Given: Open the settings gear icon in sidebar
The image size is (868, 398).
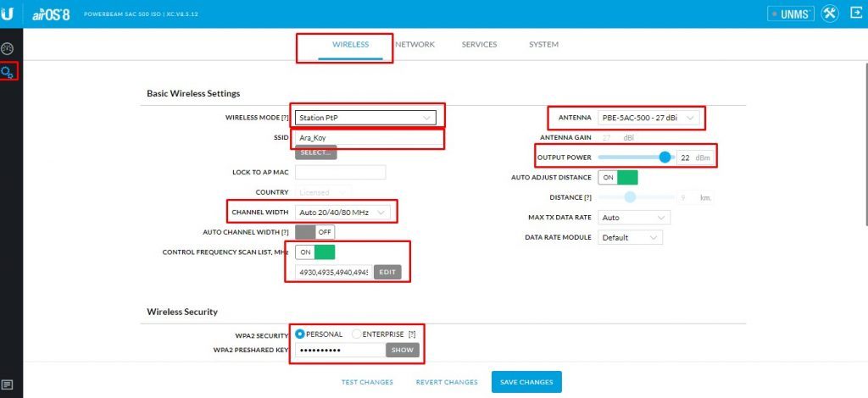Looking at the screenshot, I should [x=8, y=72].
